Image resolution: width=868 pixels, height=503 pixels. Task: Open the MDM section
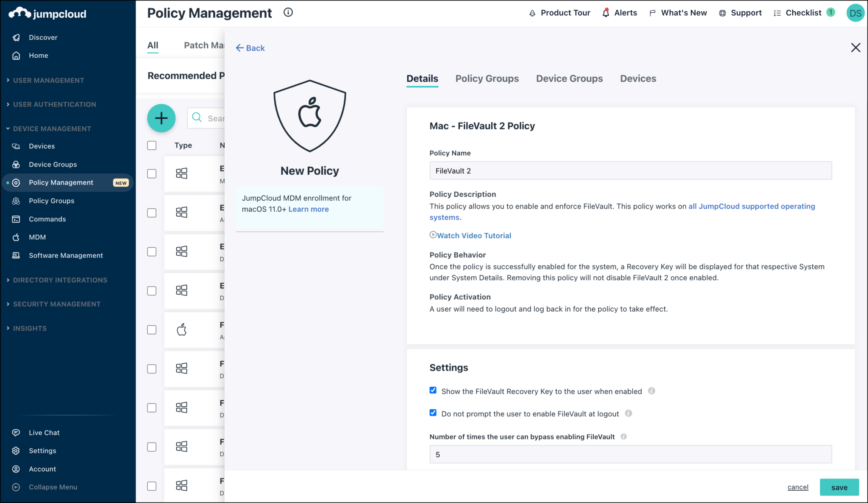click(x=37, y=237)
